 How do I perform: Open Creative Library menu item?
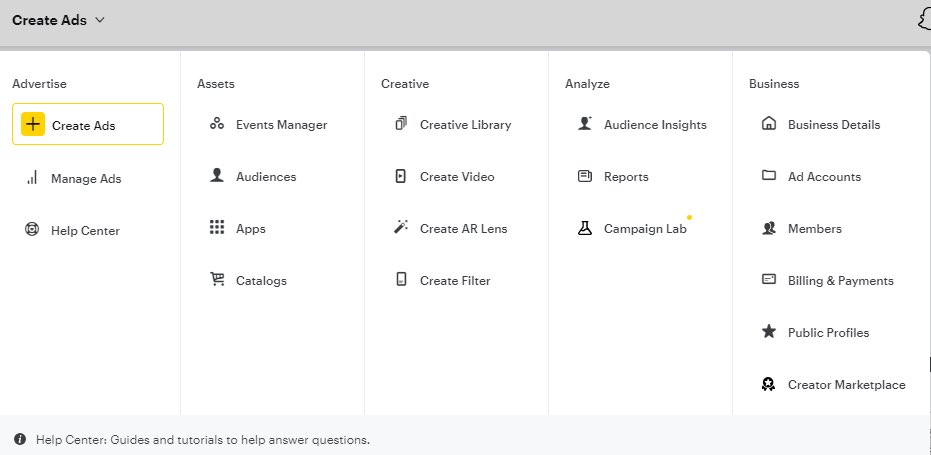[x=465, y=125]
